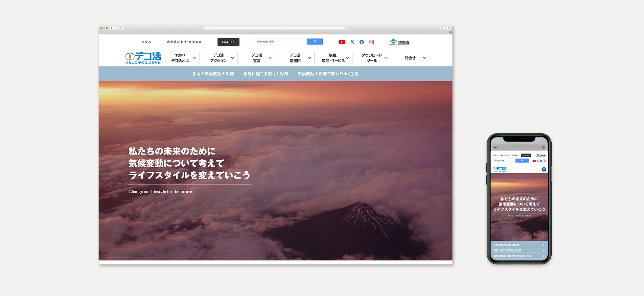Screen dimensions: 644x296
Task: Tap the AA text size control on phone
Action: [x=495, y=147]
